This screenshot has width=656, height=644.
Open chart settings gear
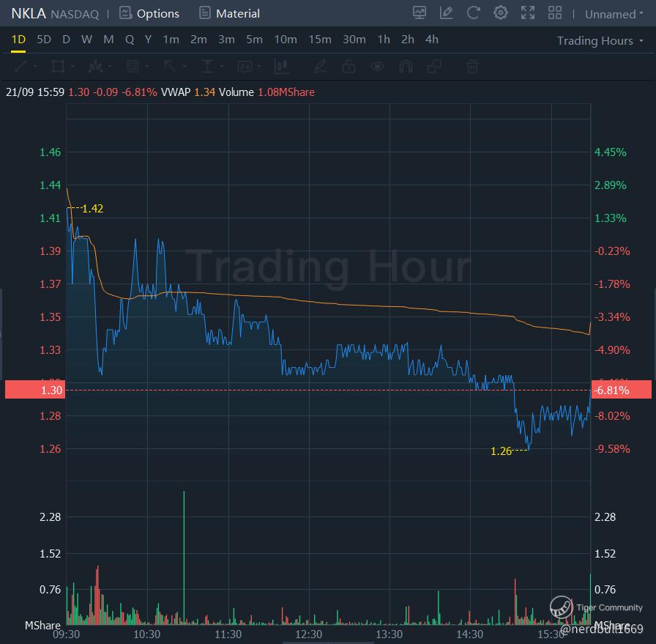point(500,13)
